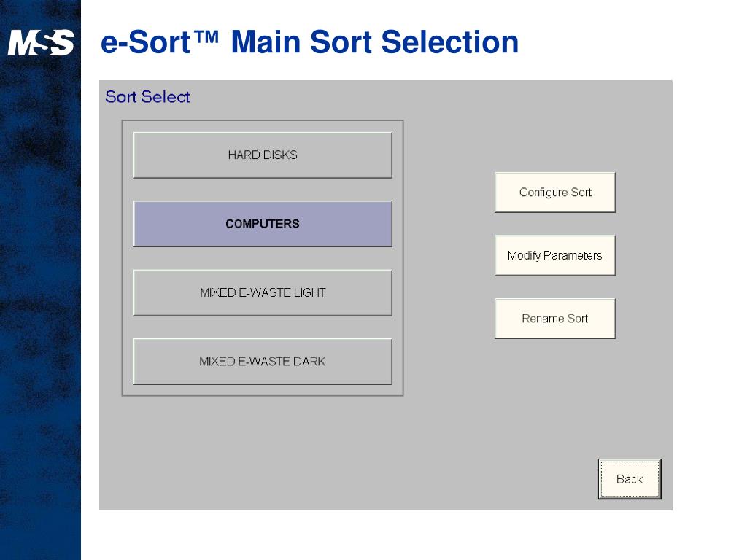Select the HARD DISKS sort
The height and width of the screenshot is (560, 747).
pos(263,155)
